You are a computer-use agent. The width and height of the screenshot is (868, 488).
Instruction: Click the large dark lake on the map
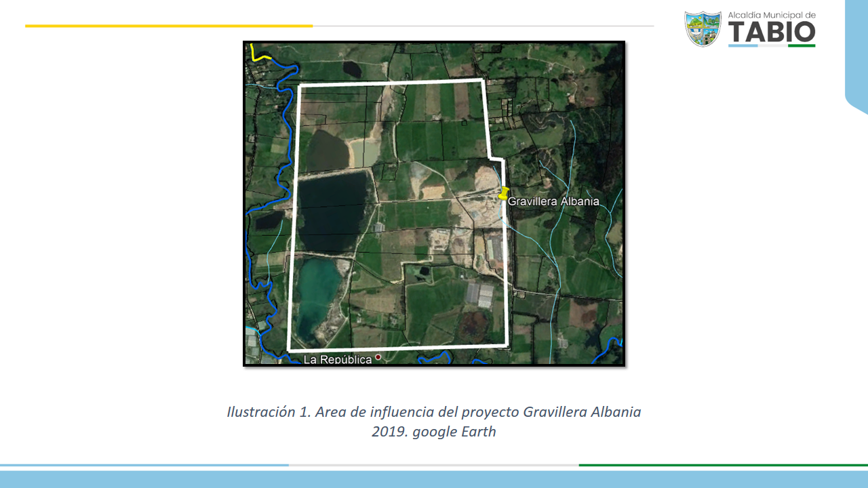[x=334, y=211]
